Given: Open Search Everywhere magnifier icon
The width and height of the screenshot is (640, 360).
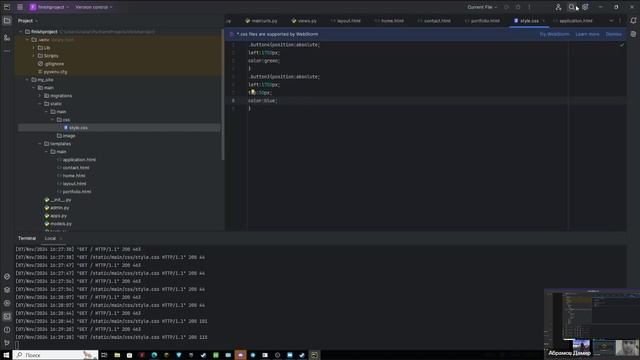Looking at the screenshot, I should 571,7.
